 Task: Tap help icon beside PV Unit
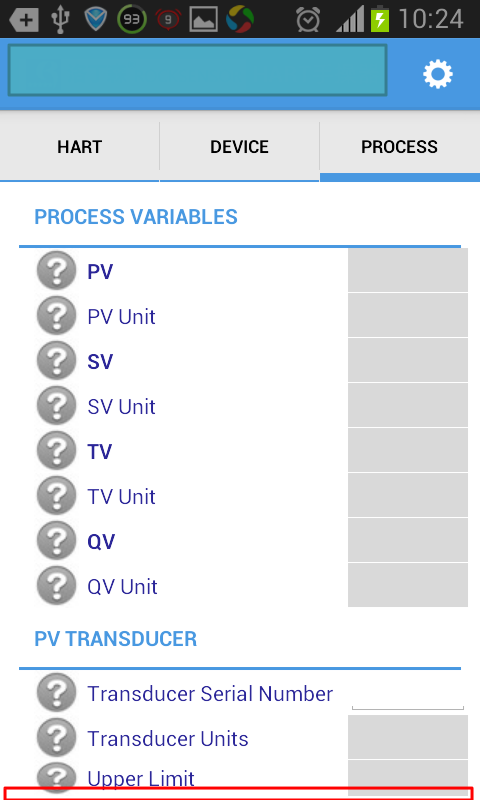tap(57, 316)
